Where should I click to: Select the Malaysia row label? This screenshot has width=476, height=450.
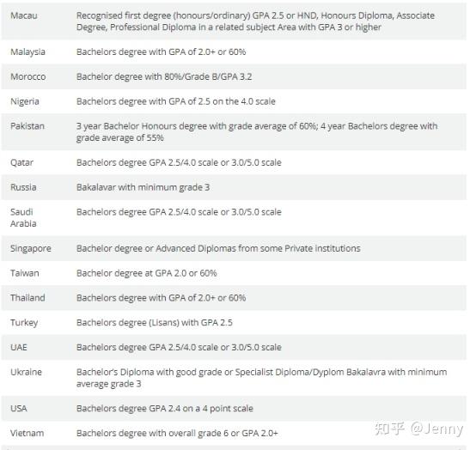tap(27, 52)
